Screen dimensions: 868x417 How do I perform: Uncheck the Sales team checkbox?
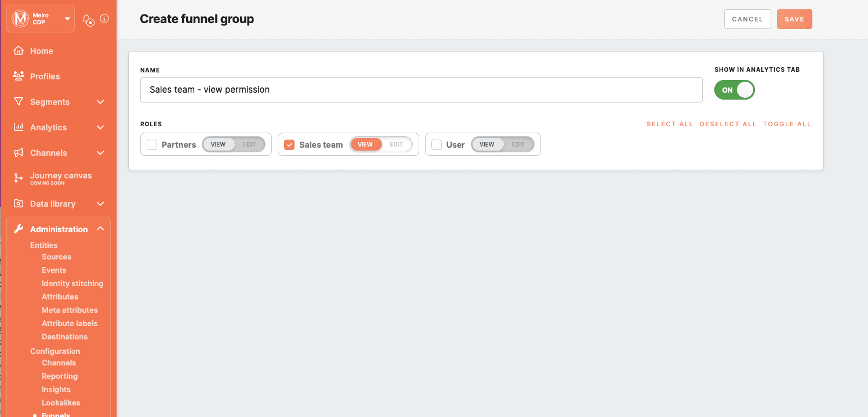tap(289, 144)
